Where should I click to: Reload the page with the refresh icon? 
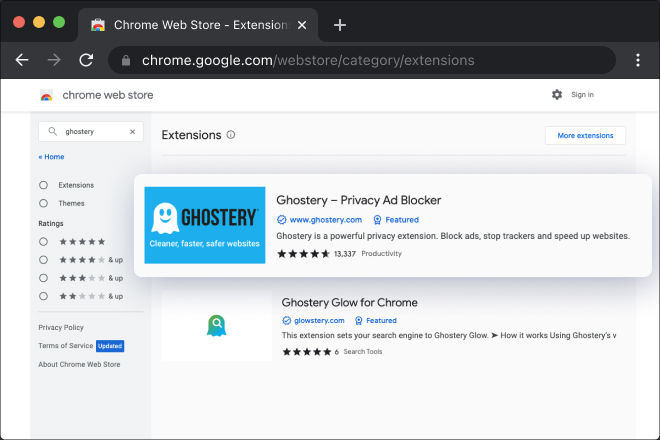pos(86,60)
